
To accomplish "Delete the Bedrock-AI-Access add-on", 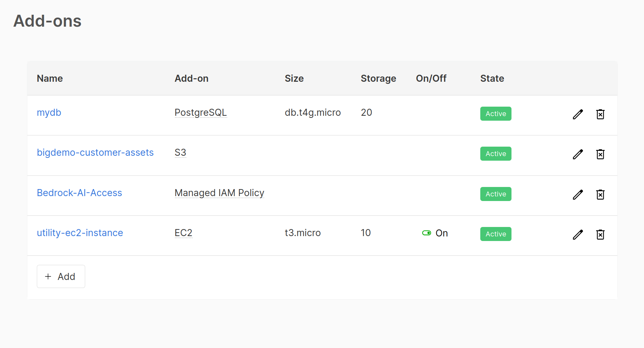I will click(600, 194).
